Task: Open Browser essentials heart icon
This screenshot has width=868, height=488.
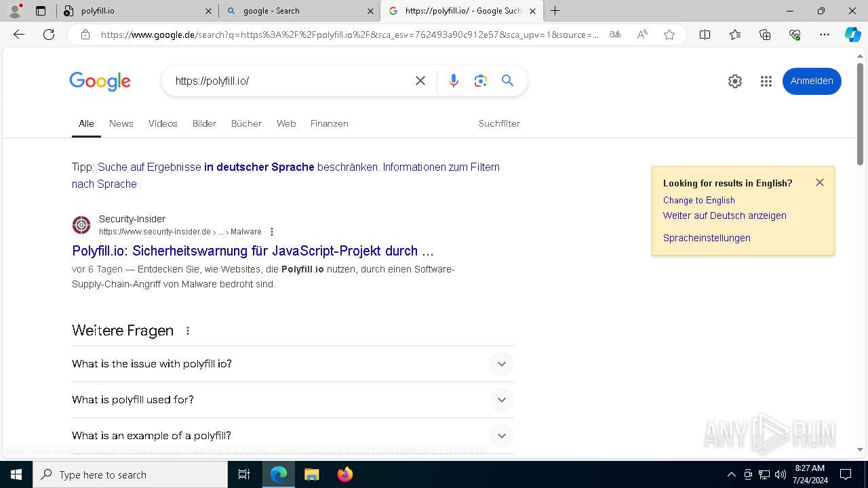Action: pyautogui.click(x=795, y=35)
